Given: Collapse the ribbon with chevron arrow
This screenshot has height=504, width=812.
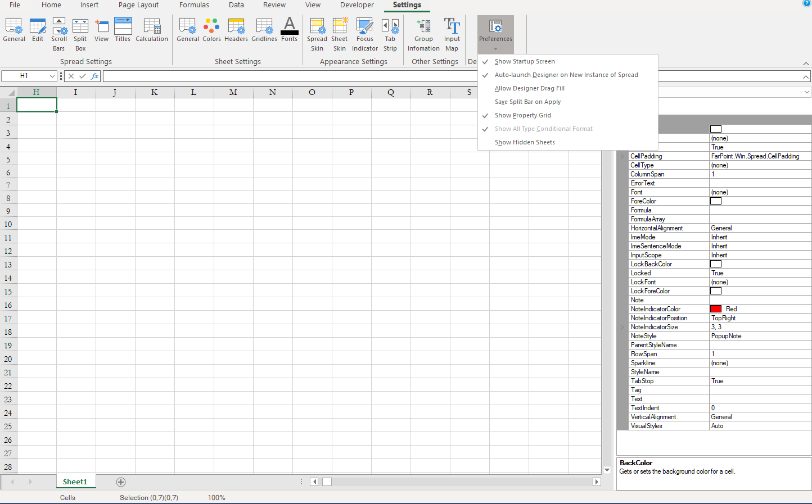Looking at the screenshot, I should [x=806, y=63].
